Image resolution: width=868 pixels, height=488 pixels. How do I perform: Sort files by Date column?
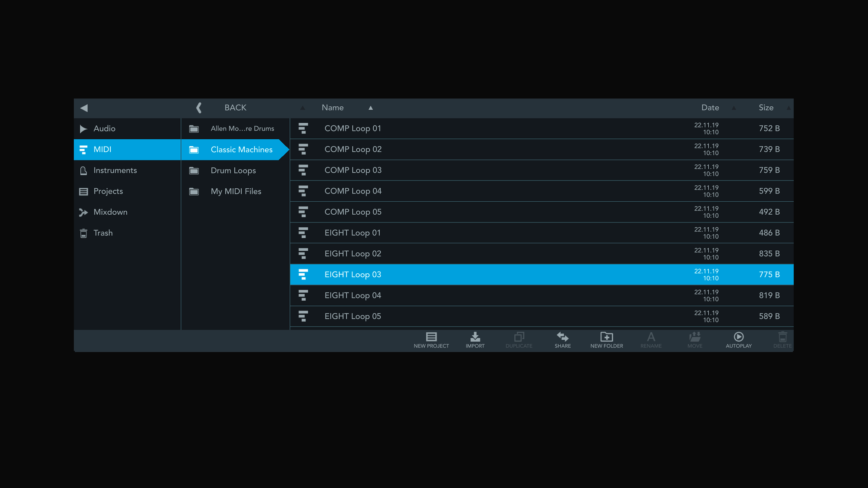[x=710, y=108]
